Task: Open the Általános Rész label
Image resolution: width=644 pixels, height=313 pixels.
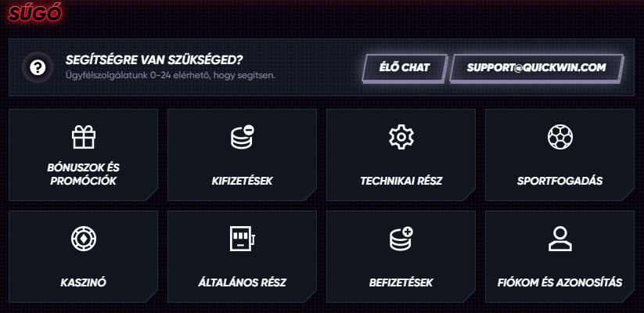Action: tap(241, 282)
